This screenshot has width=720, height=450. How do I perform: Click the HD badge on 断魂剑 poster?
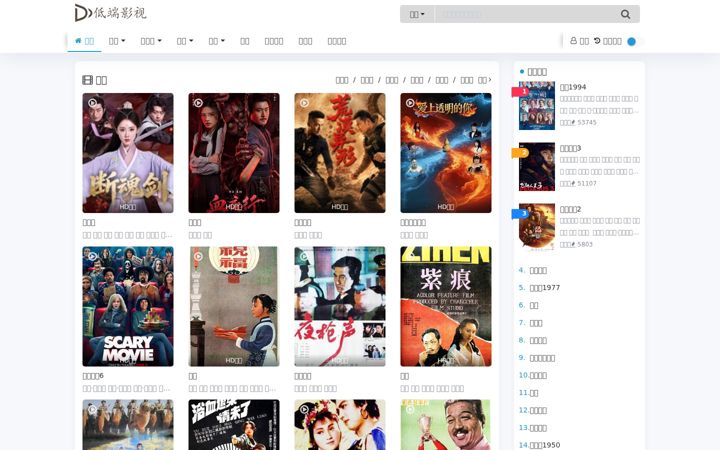(x=128, y=207)
